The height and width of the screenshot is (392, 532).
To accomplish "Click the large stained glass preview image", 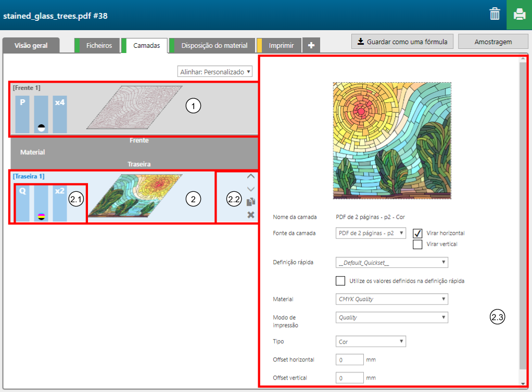I will click(392, 140).
